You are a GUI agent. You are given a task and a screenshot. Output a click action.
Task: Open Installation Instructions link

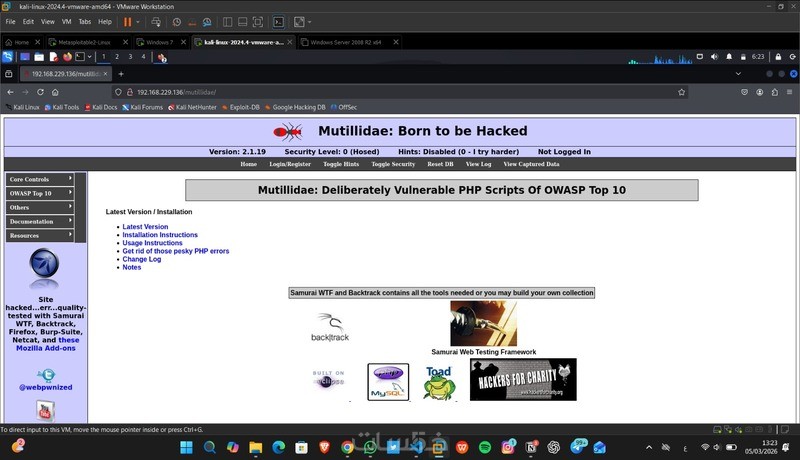160,235
